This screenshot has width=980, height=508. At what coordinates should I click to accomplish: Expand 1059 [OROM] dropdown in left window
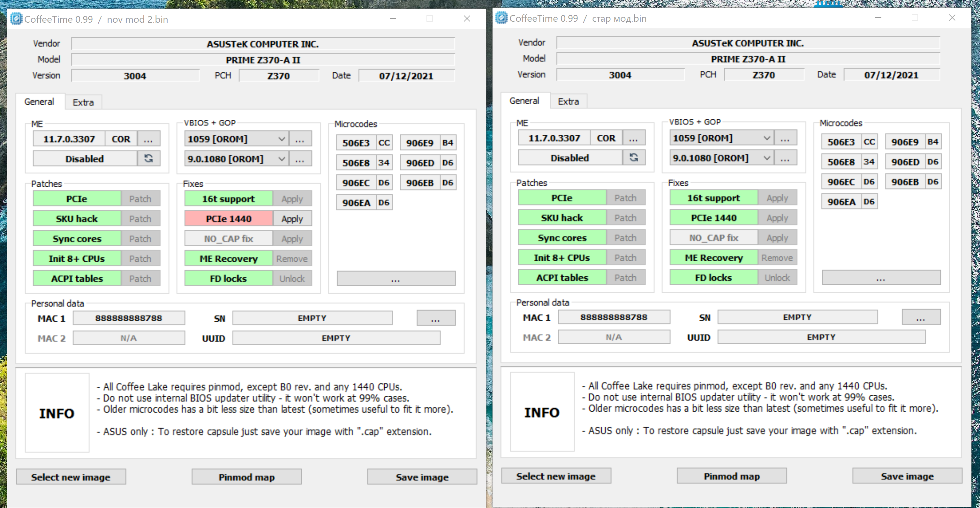click(282, 139)
